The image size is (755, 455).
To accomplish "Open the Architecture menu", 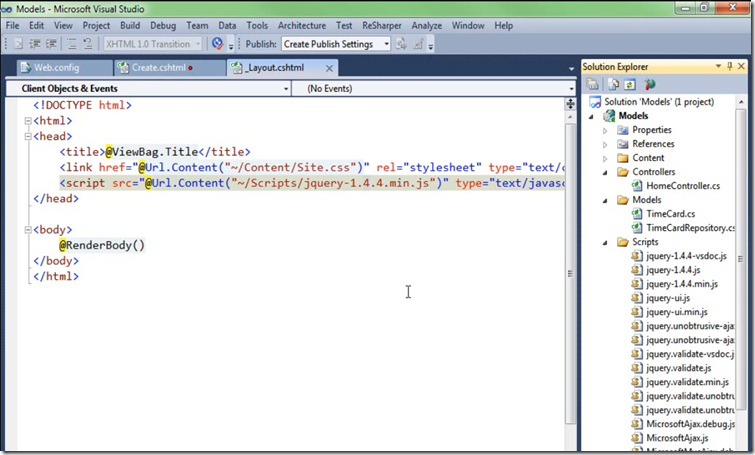I will coord(302,26).
